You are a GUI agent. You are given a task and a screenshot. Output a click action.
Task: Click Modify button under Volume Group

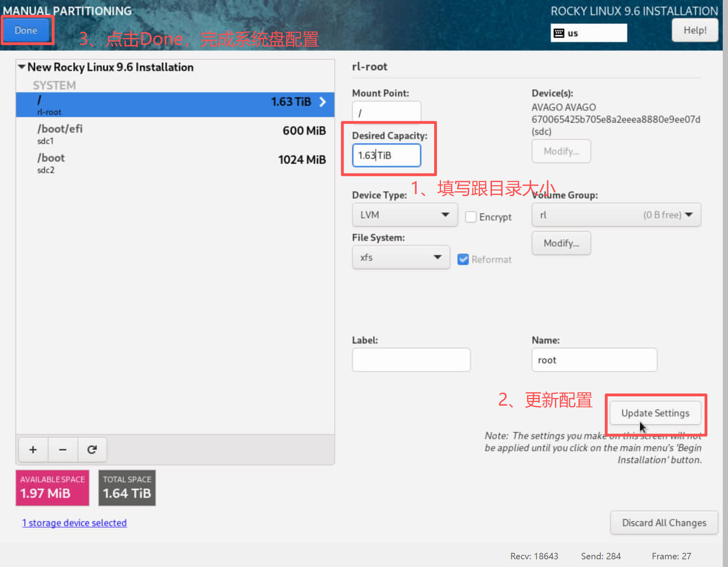tap(561, 243)
